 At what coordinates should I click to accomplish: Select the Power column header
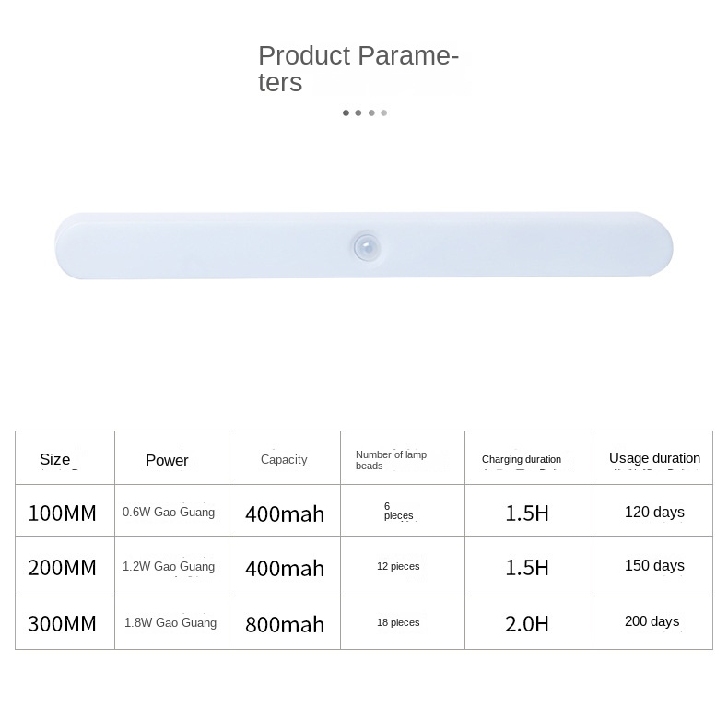pos(167,460)
